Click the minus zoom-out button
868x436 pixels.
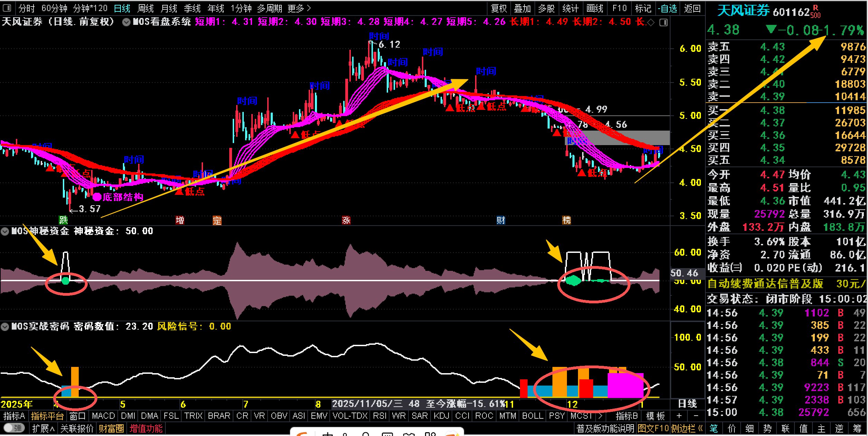[696, 416]
